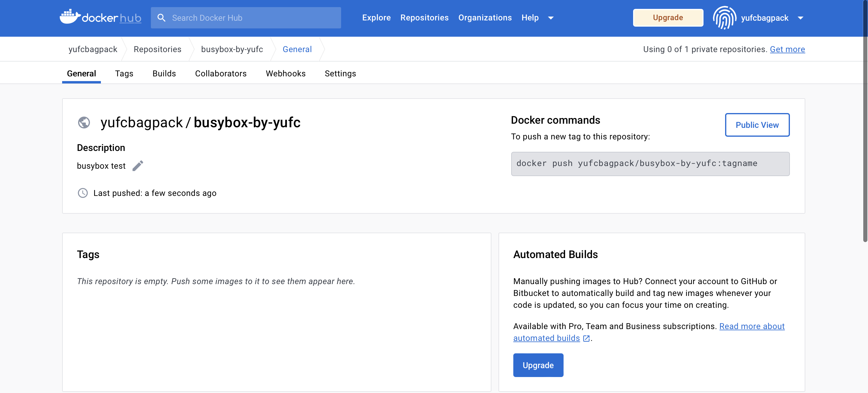Open Repositories in top navigation
The width and height of the screenshot is (868, 393).
click(x=424, y=17)
